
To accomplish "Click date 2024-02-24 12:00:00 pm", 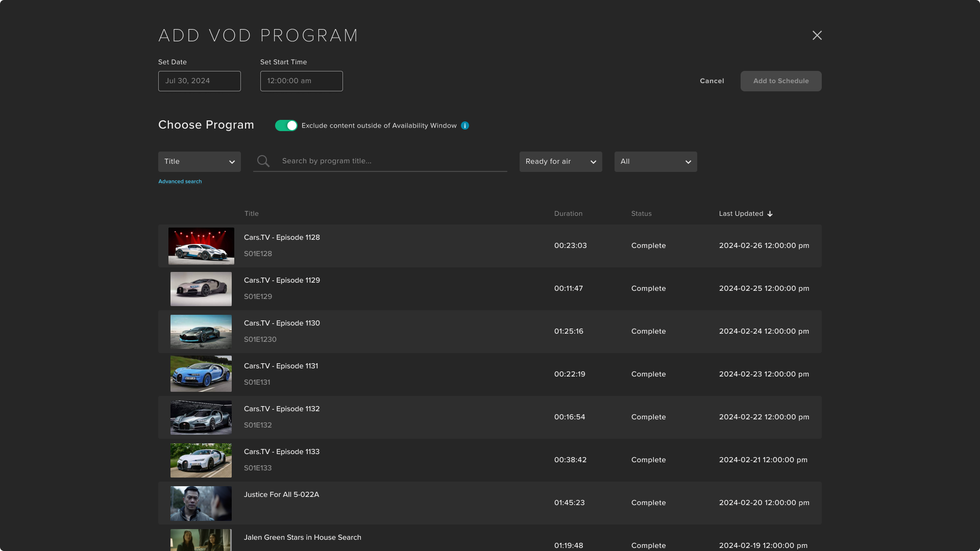I will click(764, 332).
